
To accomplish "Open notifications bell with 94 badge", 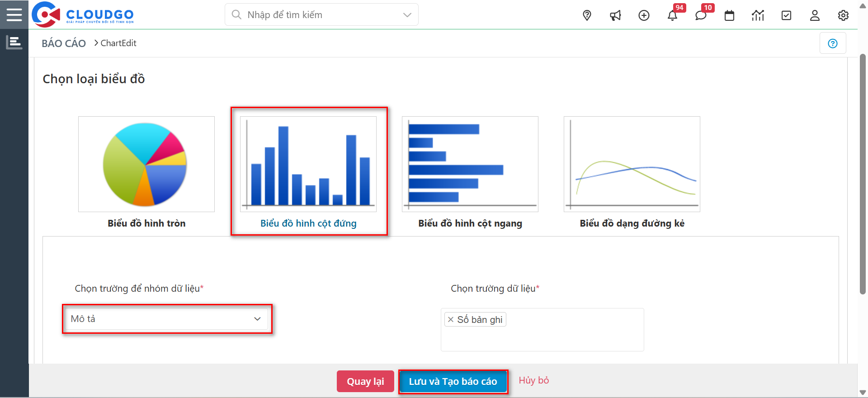I will [x=673, y=15].
